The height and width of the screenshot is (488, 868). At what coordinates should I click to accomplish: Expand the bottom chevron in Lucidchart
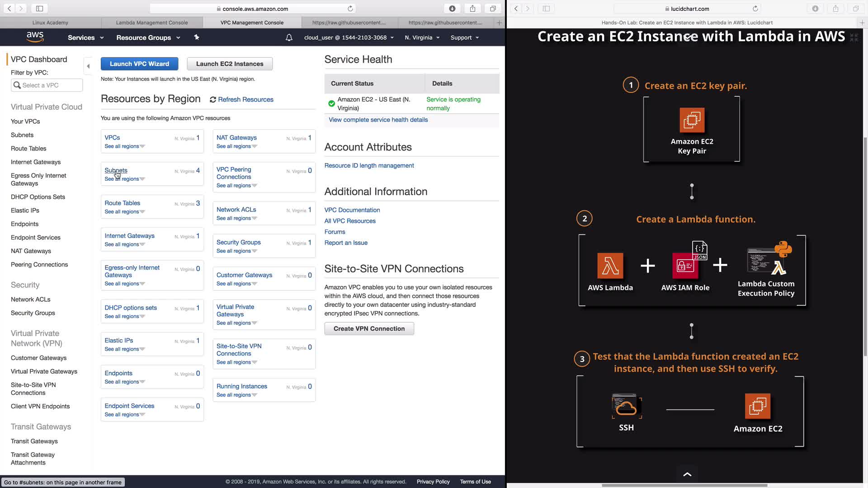(x=687, y=474)
